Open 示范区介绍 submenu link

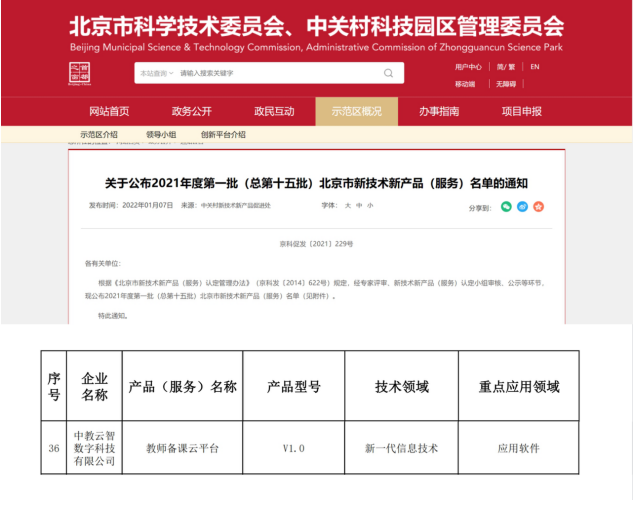point(99,134)
